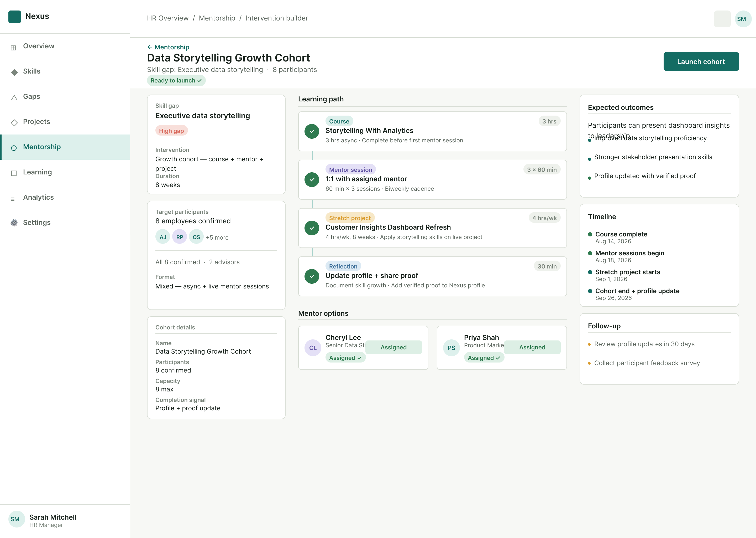Open the Analytics sidebar item

pos(65,198)
